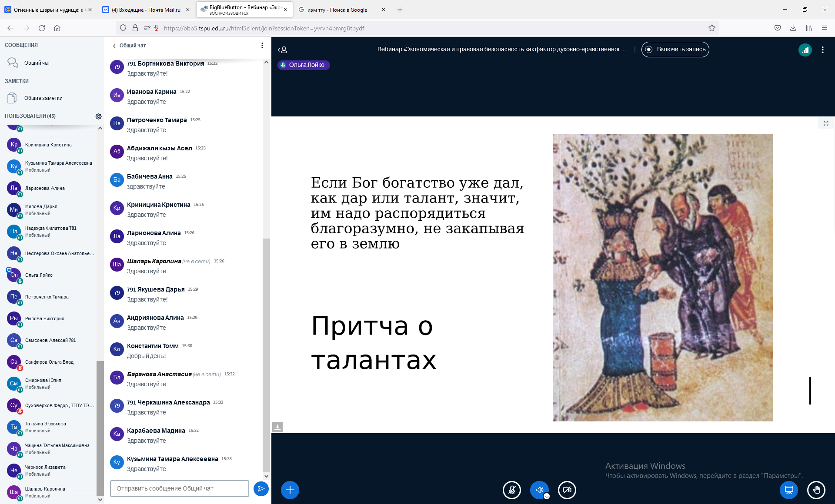835x504 pixels.
Task: Open connection status signal icon
Action: 805,50
